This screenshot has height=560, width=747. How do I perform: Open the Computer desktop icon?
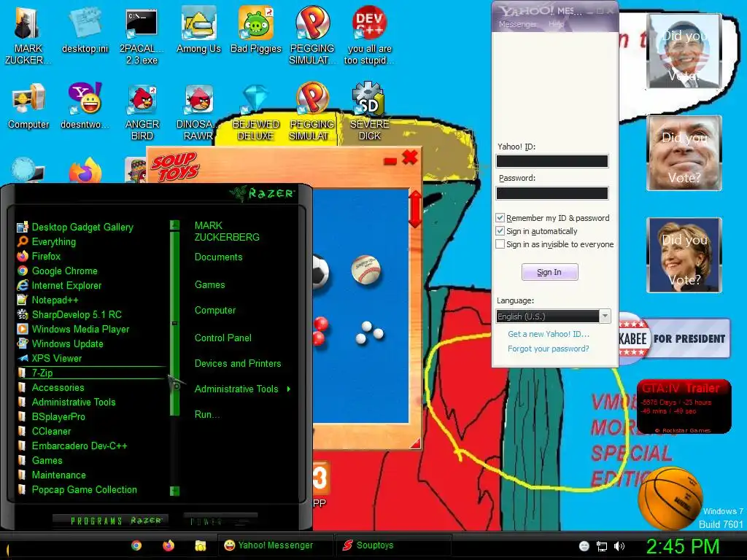click(28, 106)
